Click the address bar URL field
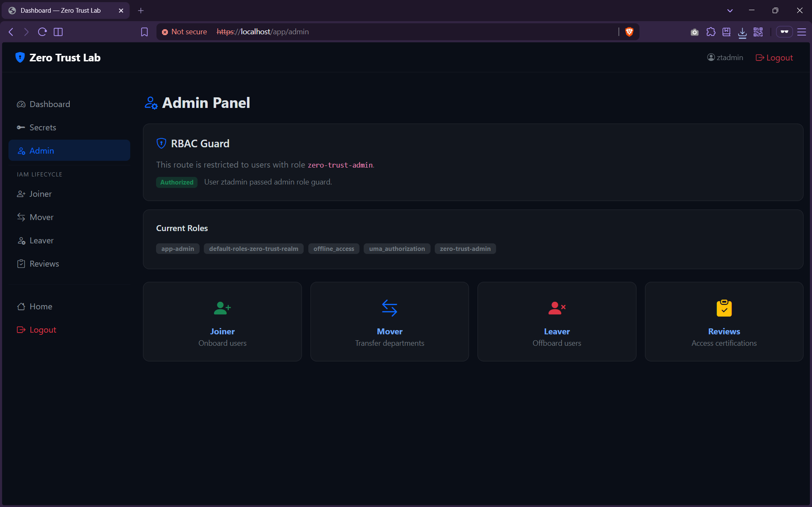Image resolution: width=812 pixels, height=507 pixels. click(x=381, y=32)
